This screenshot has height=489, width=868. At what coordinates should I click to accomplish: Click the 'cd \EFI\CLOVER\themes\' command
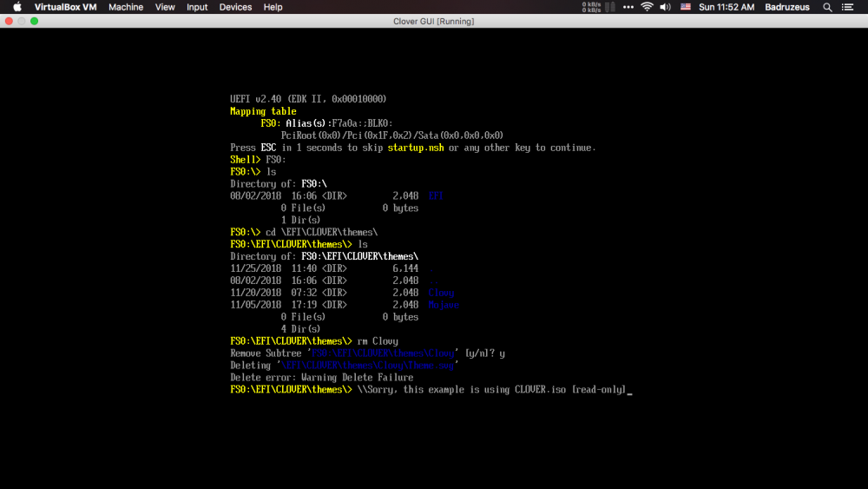tap(322, 233)
